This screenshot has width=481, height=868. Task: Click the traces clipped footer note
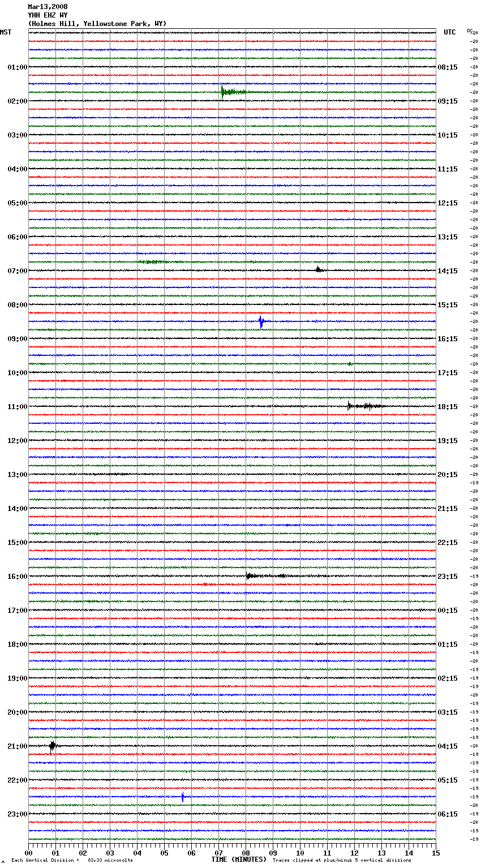342,860
